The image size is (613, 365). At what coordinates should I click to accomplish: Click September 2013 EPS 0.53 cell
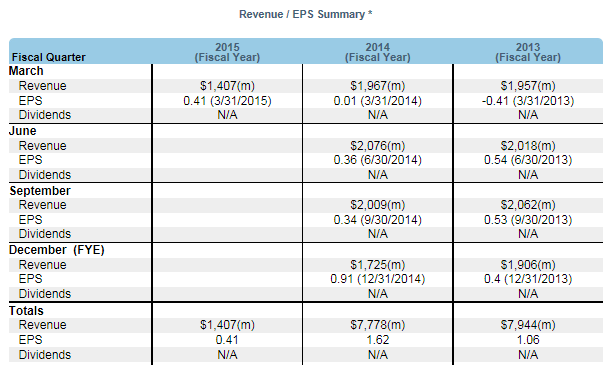(528, 220)
